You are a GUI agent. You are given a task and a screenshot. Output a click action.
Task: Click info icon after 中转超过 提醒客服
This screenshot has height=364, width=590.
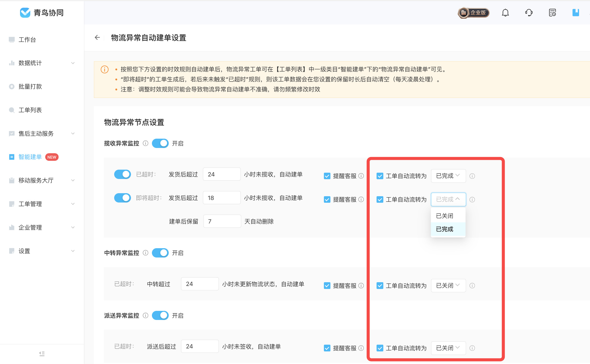[361, 285]
